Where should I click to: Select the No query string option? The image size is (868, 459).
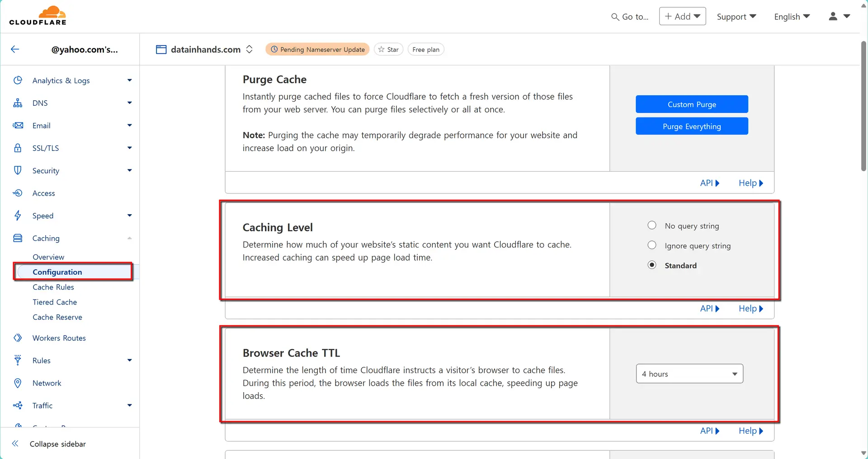651,225
